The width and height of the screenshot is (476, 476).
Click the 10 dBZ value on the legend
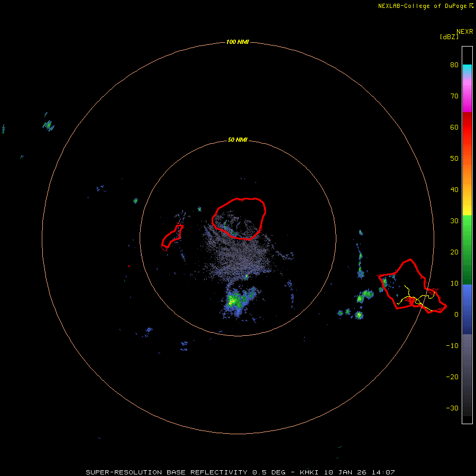pyautogui.click(x=454, y=283)
